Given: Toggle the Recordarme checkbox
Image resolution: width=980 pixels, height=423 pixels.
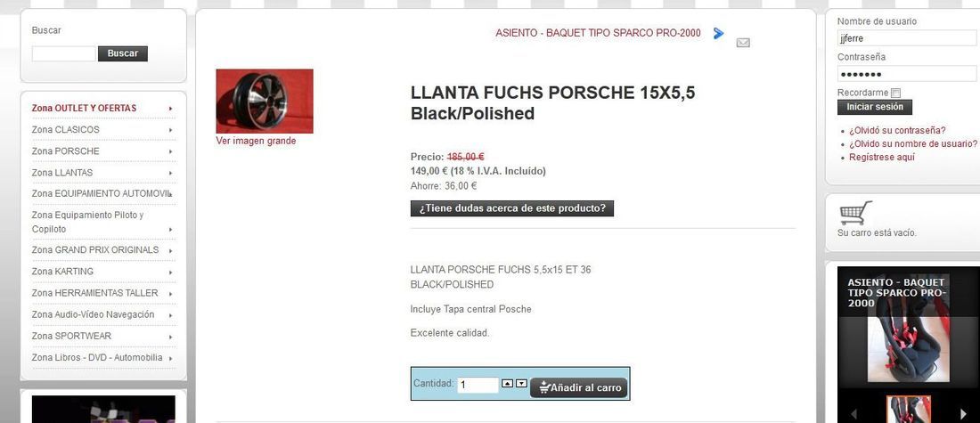Looking at the screenshot, I should pyautogui.click(x=895, y=94).
